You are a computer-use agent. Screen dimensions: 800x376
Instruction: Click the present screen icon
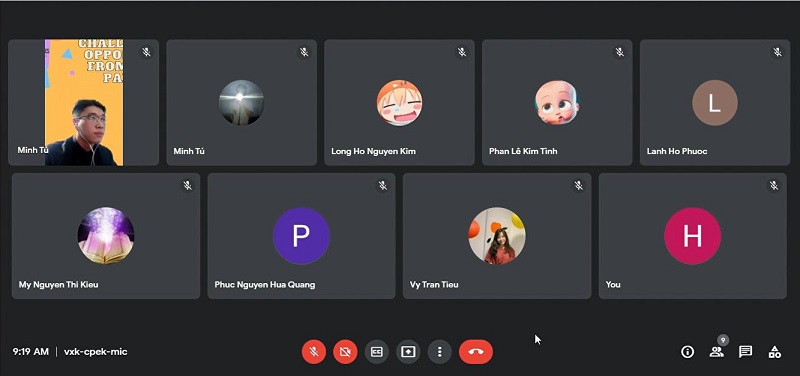(x=408, y=352)
